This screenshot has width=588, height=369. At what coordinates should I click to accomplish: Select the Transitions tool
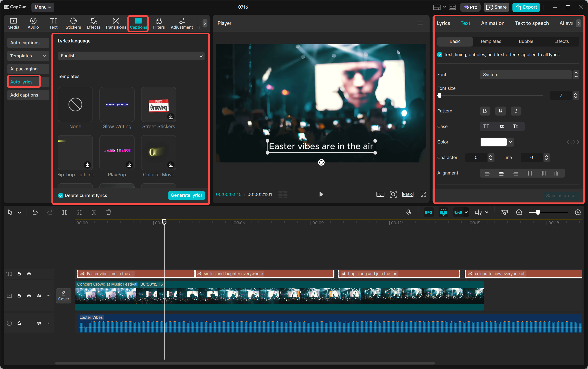click(x=115, y=23)
